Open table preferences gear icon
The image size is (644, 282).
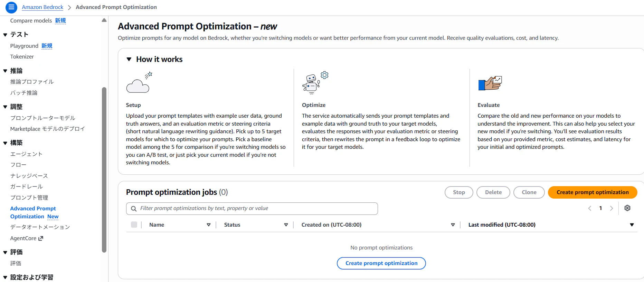pyautogui.click(x=627, y=208)
